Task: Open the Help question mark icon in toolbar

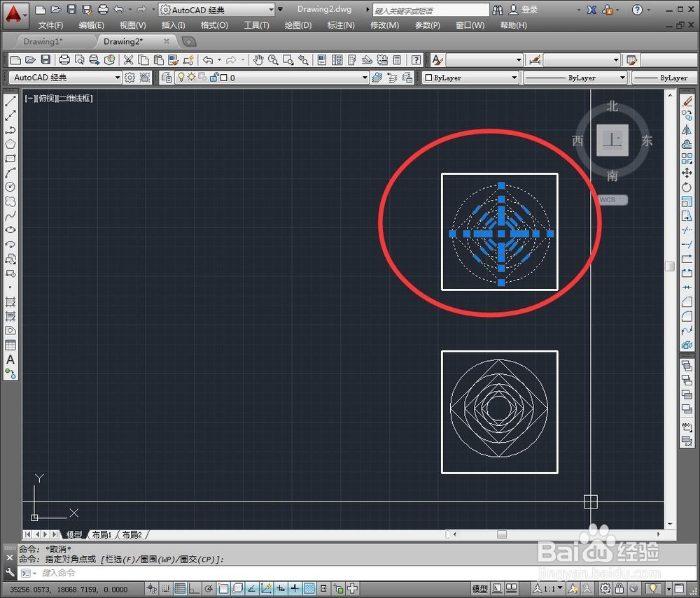Action: tap(416, 59)
